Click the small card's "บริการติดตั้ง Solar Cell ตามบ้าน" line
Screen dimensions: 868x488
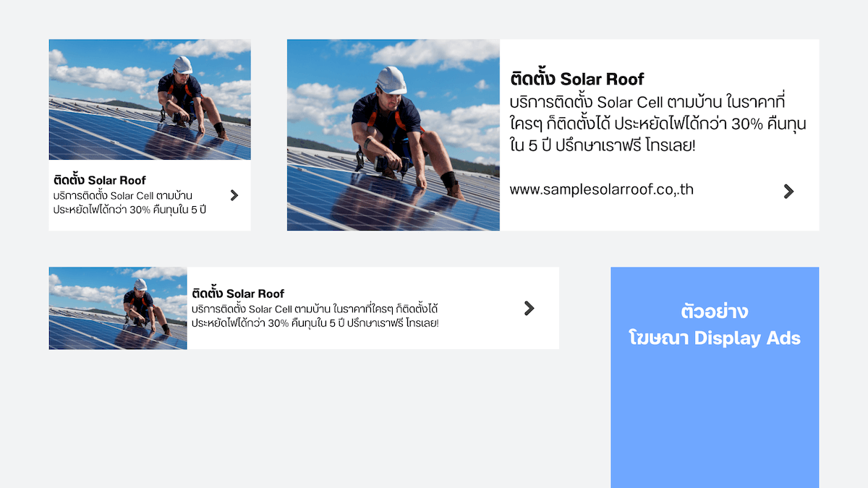[x=122, y=195]
